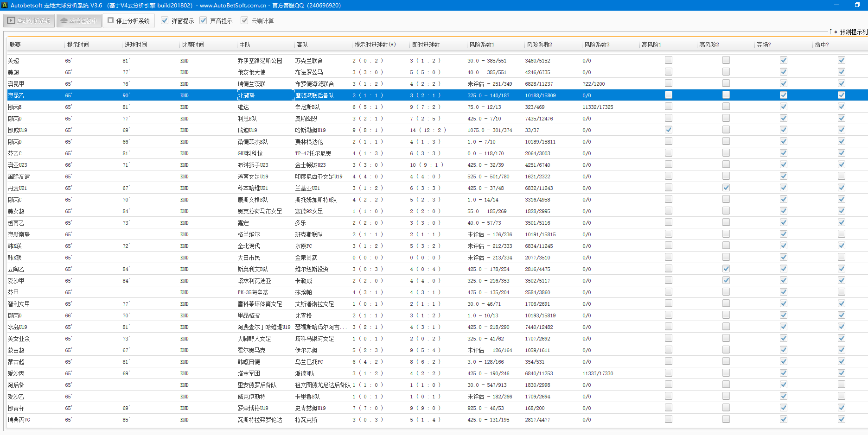Click the play icon on 启动分析系统 button
868x435 pixels.
click(11, 21)
